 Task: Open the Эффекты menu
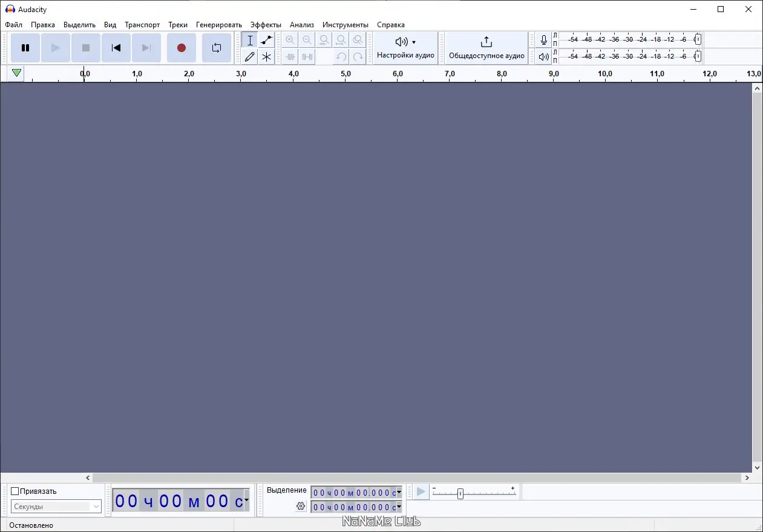[266, 25]
